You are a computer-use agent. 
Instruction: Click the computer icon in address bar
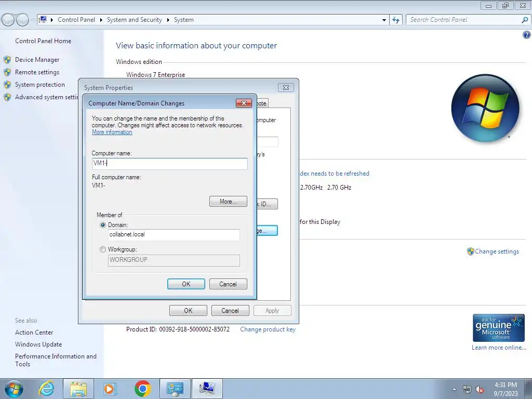pos(43,20)
